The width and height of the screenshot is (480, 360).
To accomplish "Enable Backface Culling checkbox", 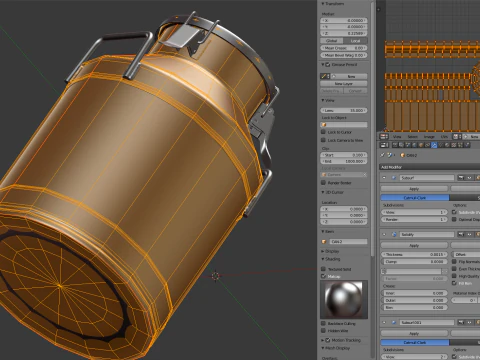I will click(323, 323).
